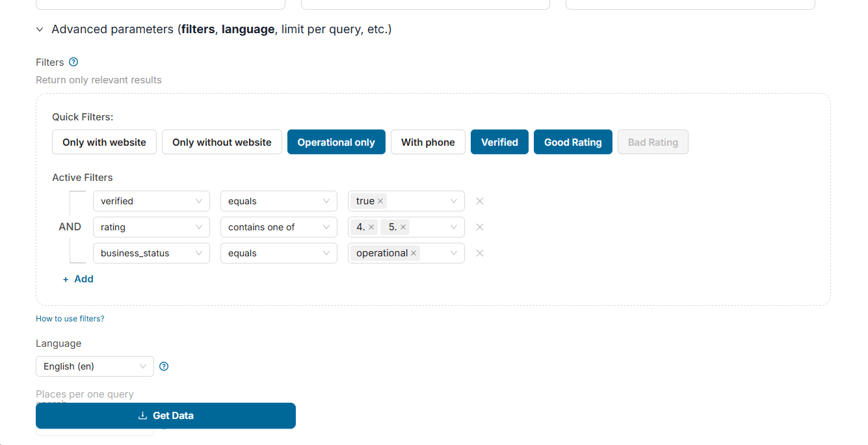Collapse the Advanced parameters section

(x=40, y=29)
